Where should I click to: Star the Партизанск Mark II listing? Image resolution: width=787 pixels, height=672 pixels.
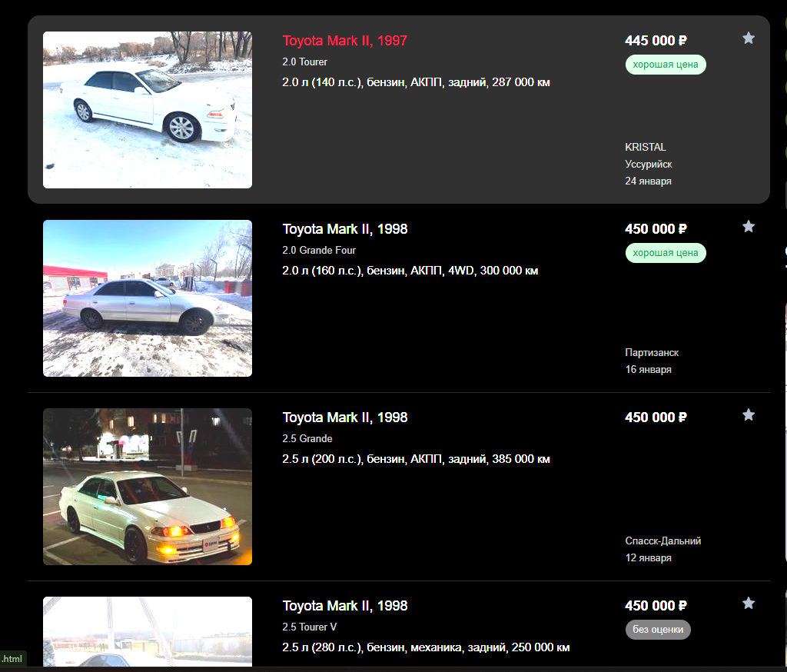click(x=749, y=227)
